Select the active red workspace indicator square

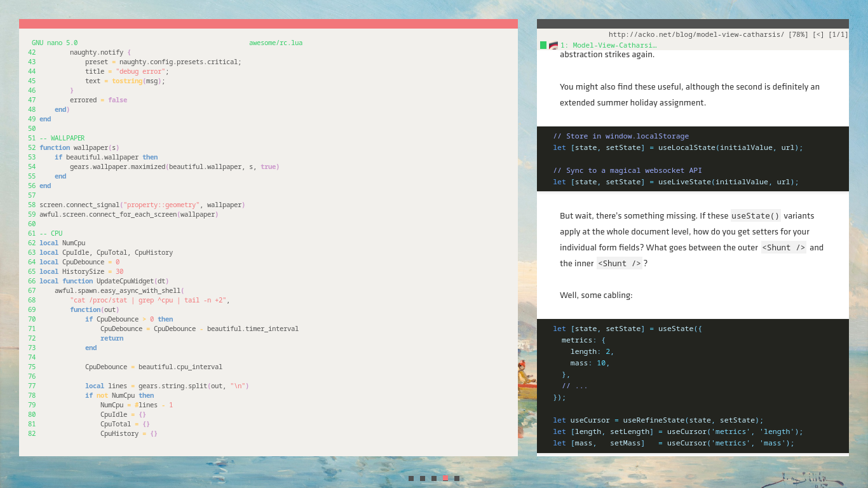pos(445,478)
